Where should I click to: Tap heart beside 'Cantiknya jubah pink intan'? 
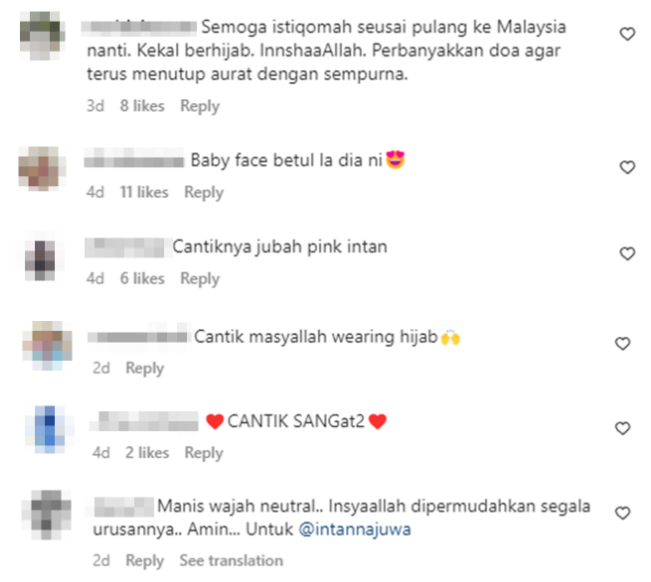tap(627, 254)
